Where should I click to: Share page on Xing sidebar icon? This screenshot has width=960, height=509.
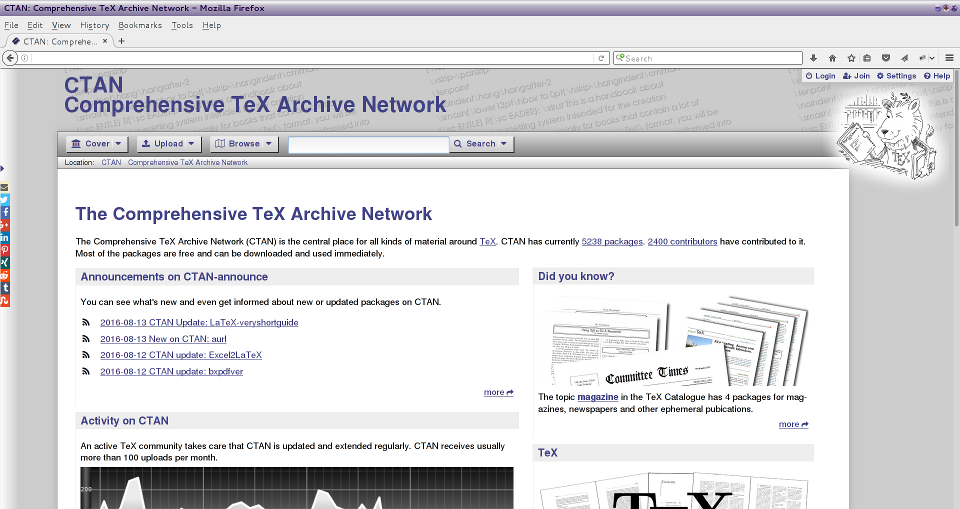[x=4, y=262]
